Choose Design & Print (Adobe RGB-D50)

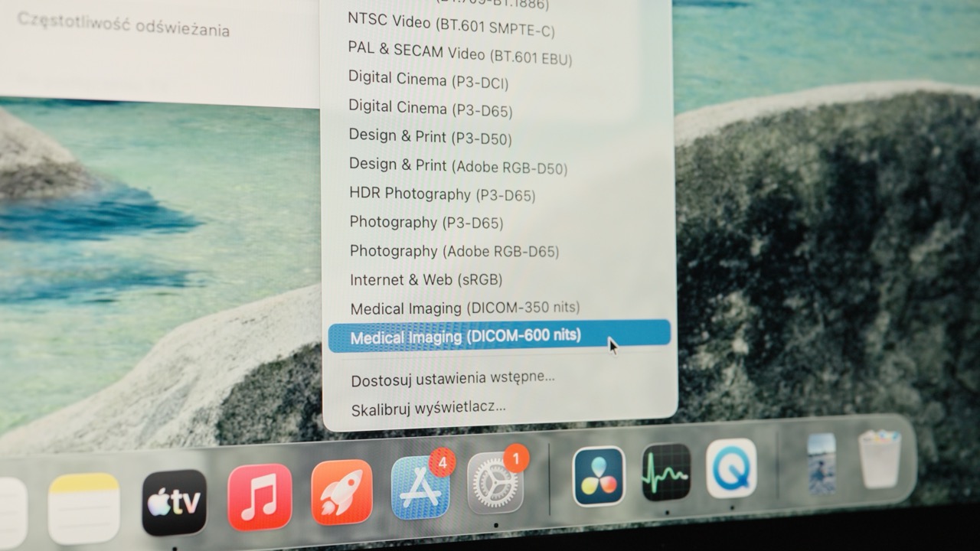458,165
